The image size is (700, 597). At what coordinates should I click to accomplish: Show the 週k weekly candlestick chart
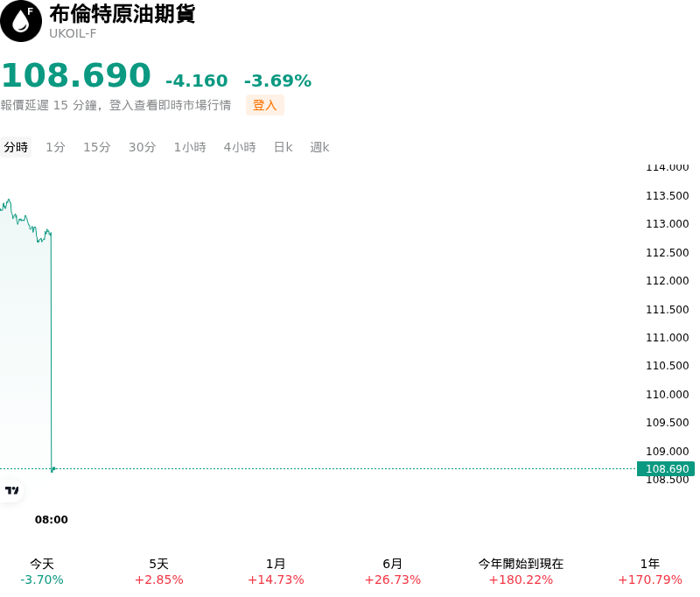(319, 147)
